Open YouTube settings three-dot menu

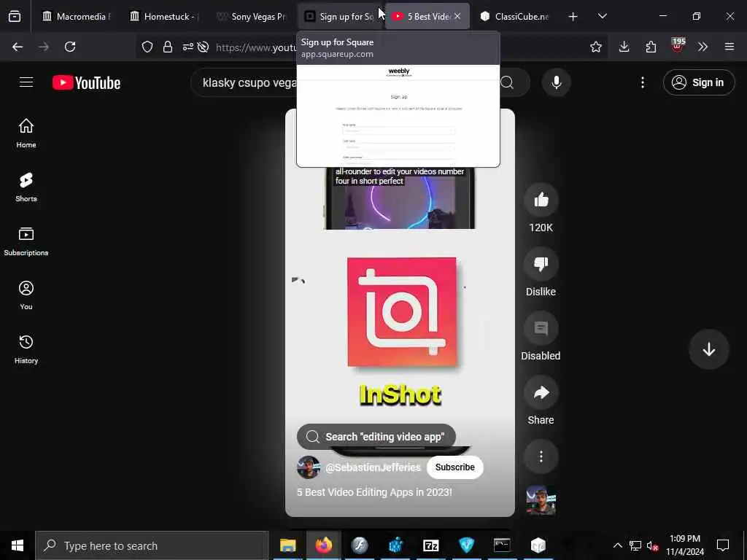(643, 82)
